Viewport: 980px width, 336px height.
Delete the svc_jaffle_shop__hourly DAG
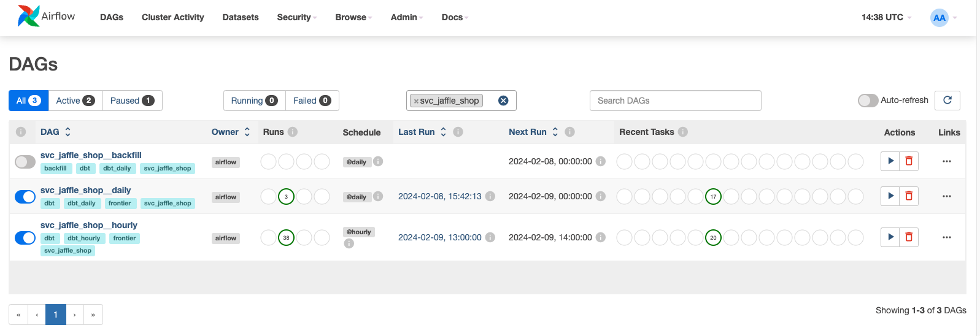909,237
